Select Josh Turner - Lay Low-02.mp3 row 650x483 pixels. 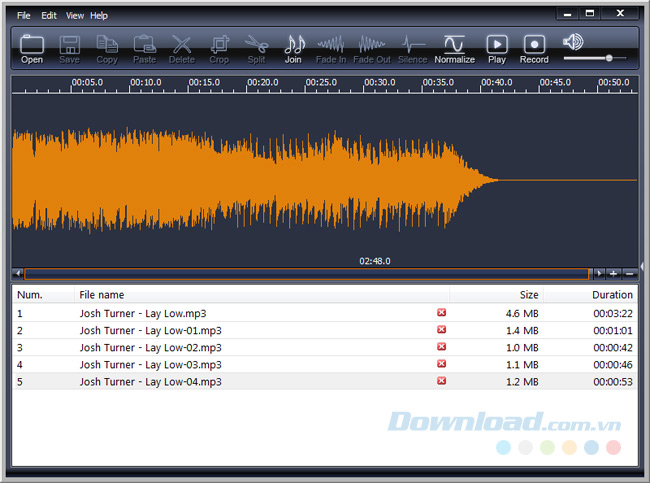(150, 347)
